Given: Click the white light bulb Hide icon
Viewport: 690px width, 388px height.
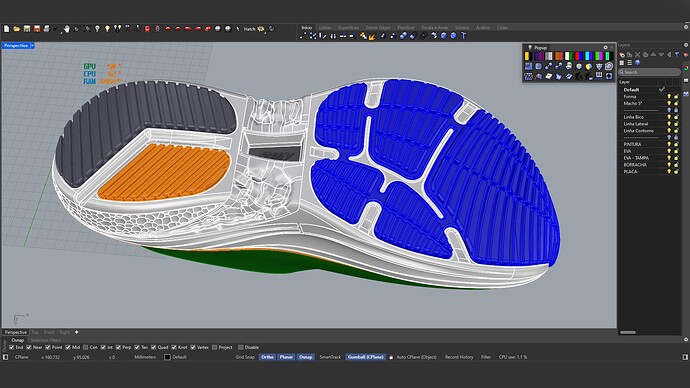Looking at the screenshot, I should click(x=97, y=29).
